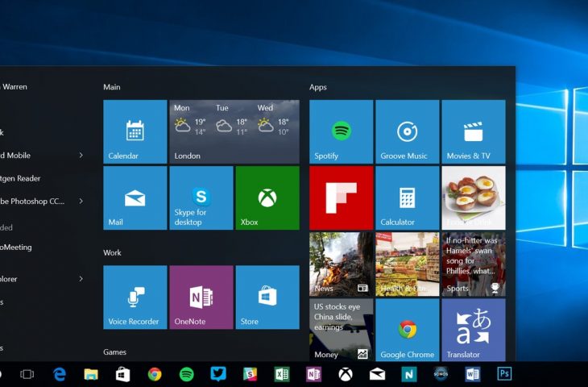Click the Main group header

click(112, 87)
